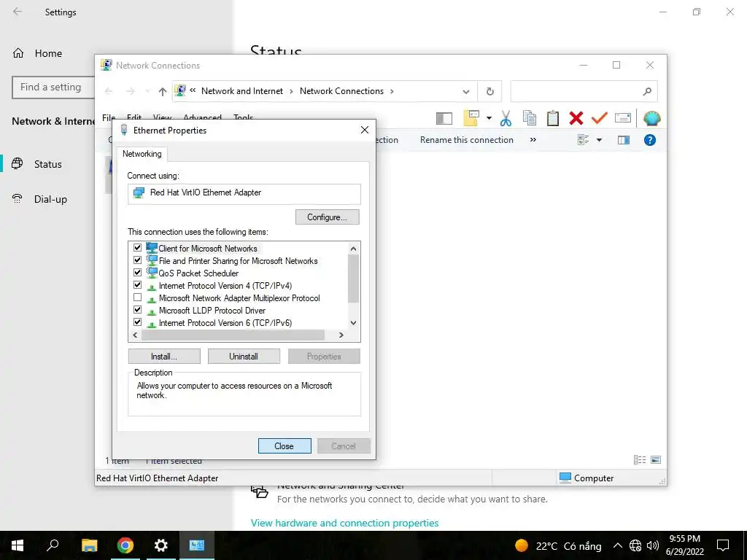Screen dimensions: 747x560
Task: Open File Explorer from the taskbar
Action: (89, 545)
